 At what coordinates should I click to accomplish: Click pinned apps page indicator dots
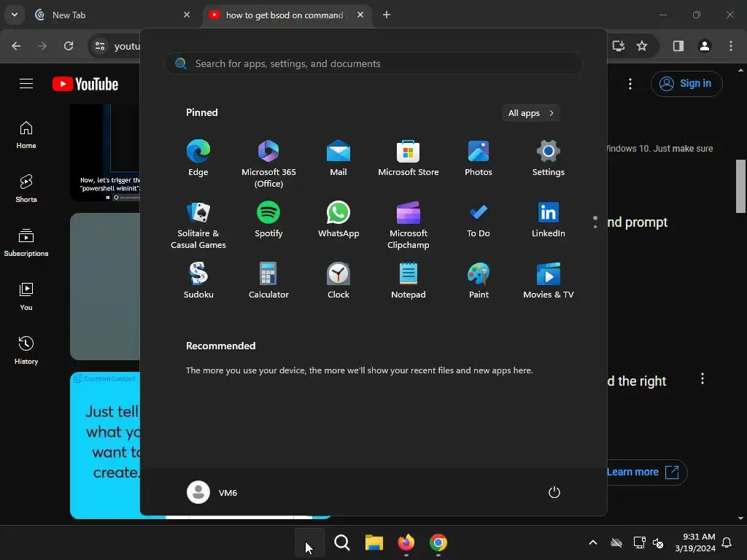(595, 222)
